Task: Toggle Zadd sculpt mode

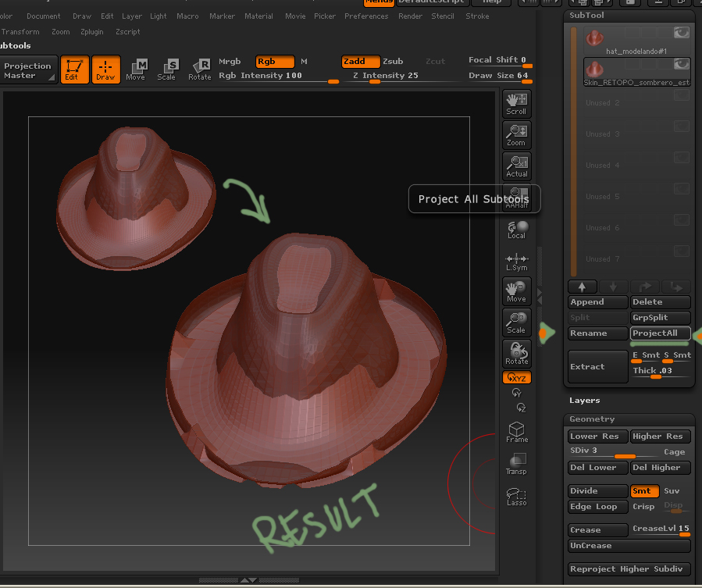Action: click(360, 62)
